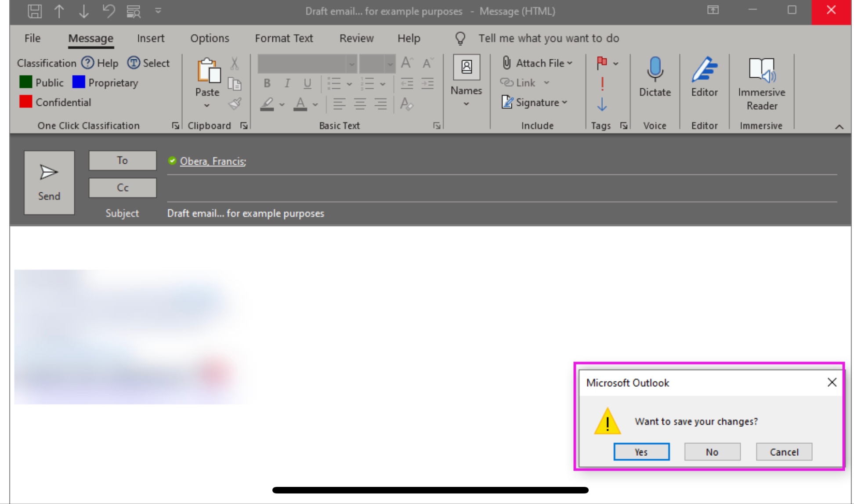Expand the Attach File dropdown
This screenshot has width=854, height=504.
click(570, 63)
